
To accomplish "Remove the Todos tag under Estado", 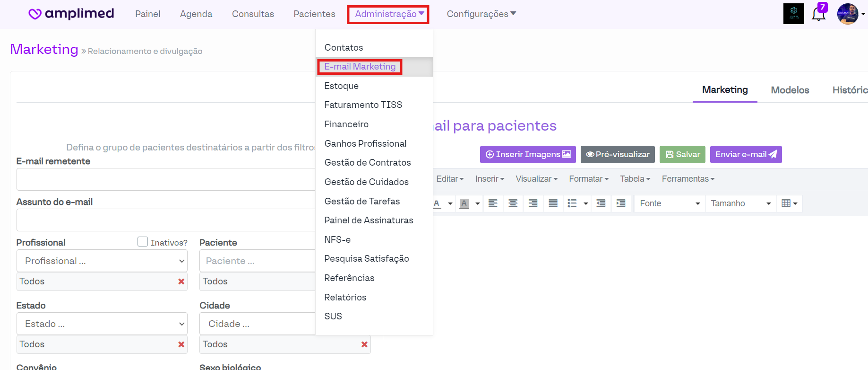I will coord(181,344).
